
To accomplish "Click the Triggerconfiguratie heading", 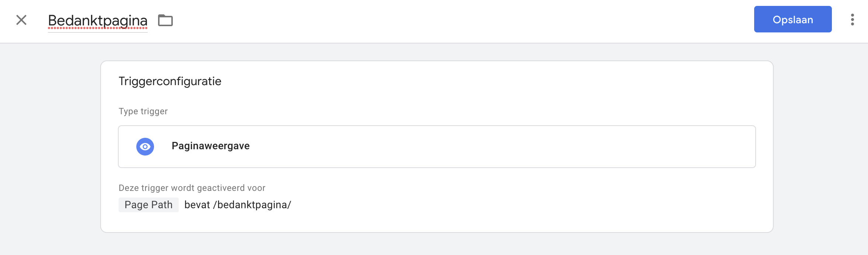I will pyautogui.click(x=170, y=81).
